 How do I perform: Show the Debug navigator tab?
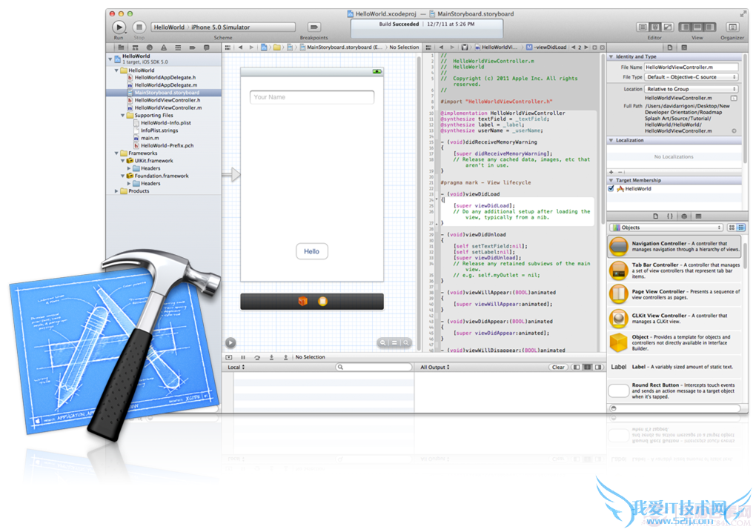178,47
